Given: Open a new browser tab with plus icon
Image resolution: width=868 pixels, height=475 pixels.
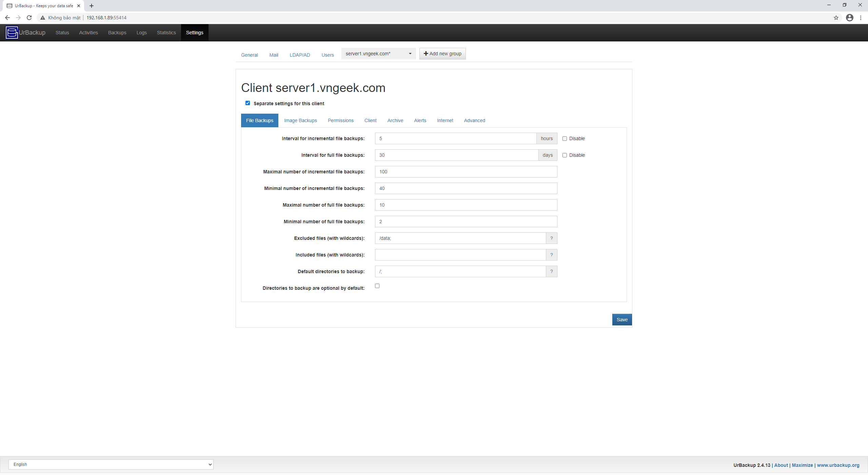Looking at the screenshot, I should tap(92, 6).
